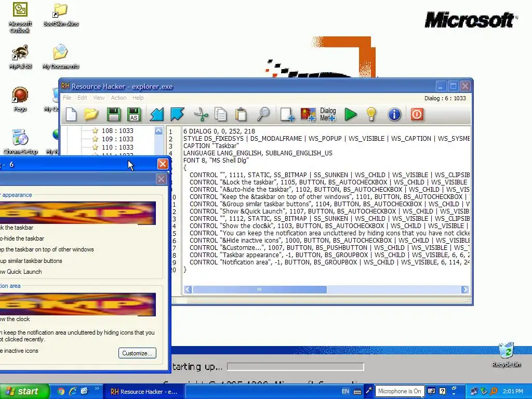Open the Help menu
Screen dimensions: 532x399
138,98
